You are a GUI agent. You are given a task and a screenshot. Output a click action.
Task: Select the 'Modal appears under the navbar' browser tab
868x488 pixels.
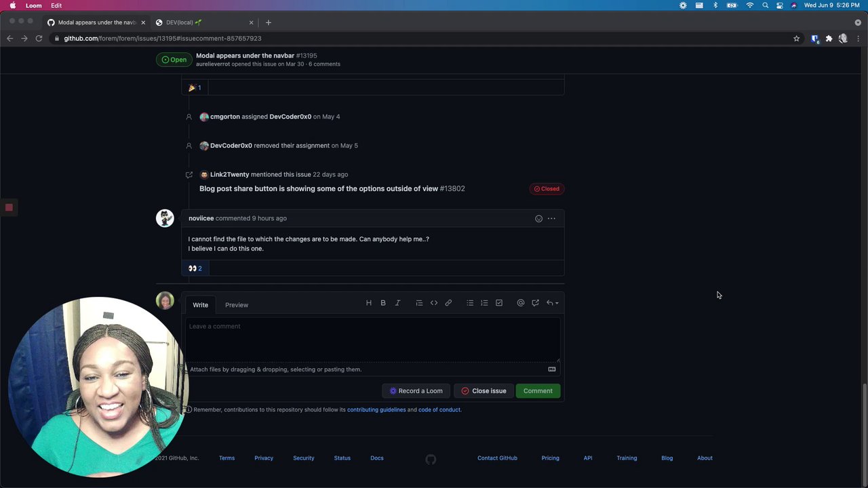pyautogui.click(x=96, y=22)
